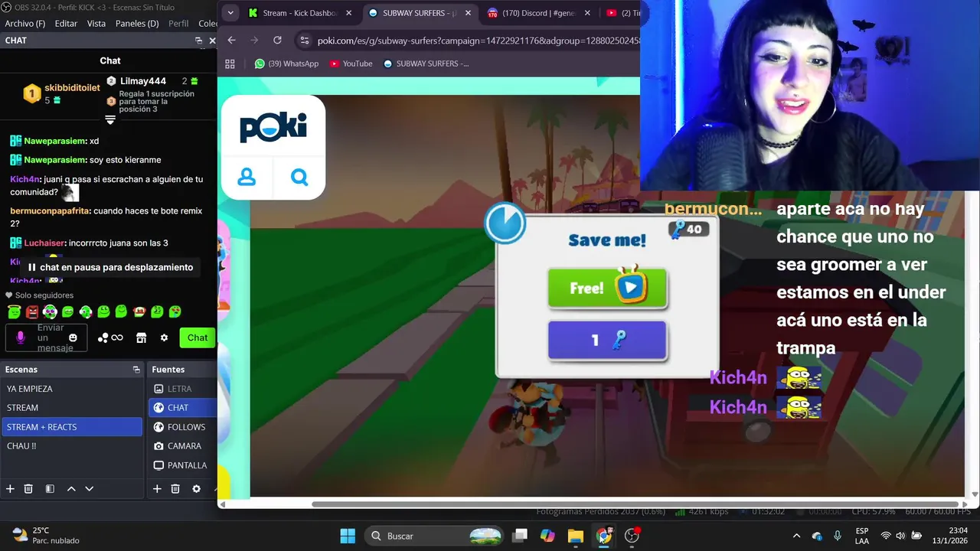This screenshot has height=551, width=980.
Task: Open Perfil menu in OBS
Action: (178, 24)
